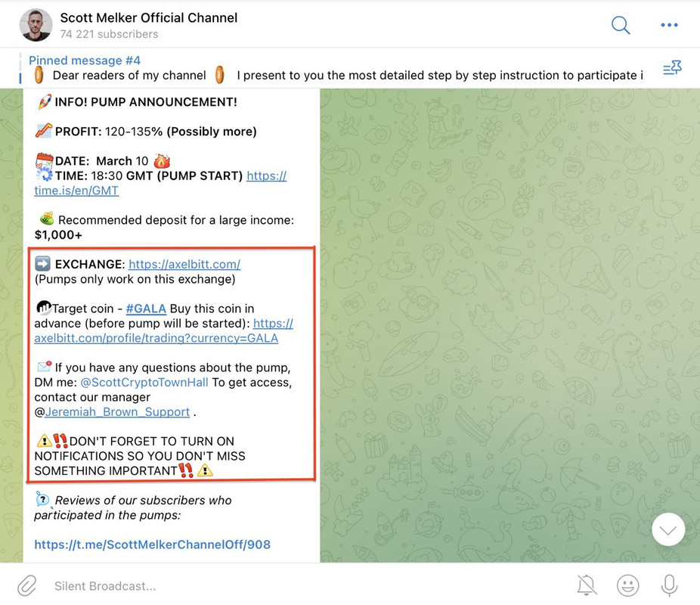Open the emoji smiley picker
The image size is (700, 605).
coord(627,585)
